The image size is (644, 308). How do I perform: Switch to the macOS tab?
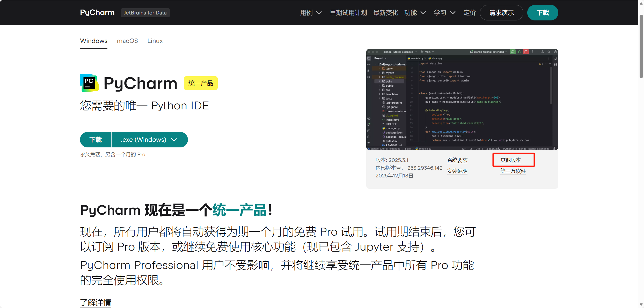[x=127, y=41]
